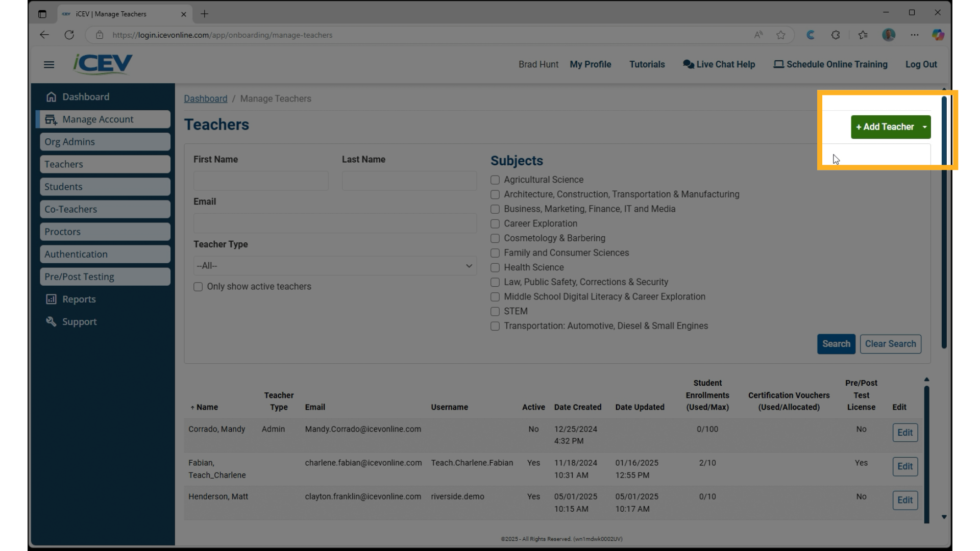The width and height of the screenshot is (980, 551).
Task: Open the Tutorials link
Action: coord(647,64)
